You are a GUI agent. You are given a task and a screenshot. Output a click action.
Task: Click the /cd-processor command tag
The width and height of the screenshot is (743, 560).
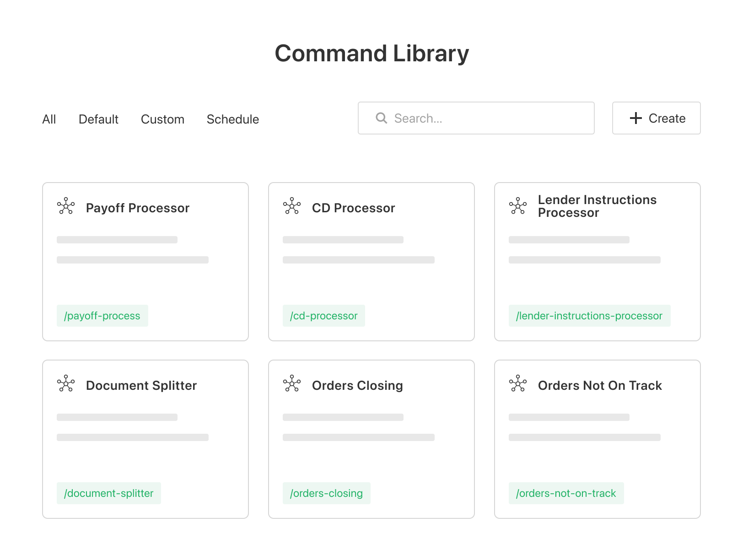click(x=323, y=316)
